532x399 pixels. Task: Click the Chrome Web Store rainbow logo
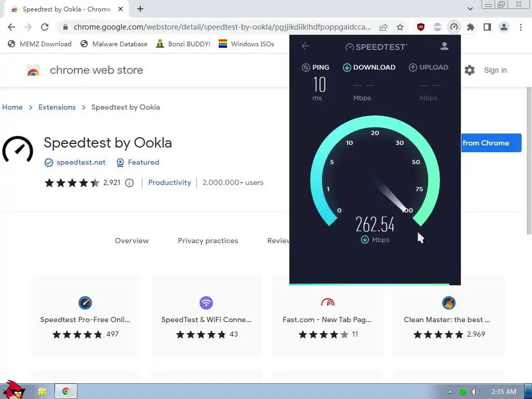tap(33, 70)
